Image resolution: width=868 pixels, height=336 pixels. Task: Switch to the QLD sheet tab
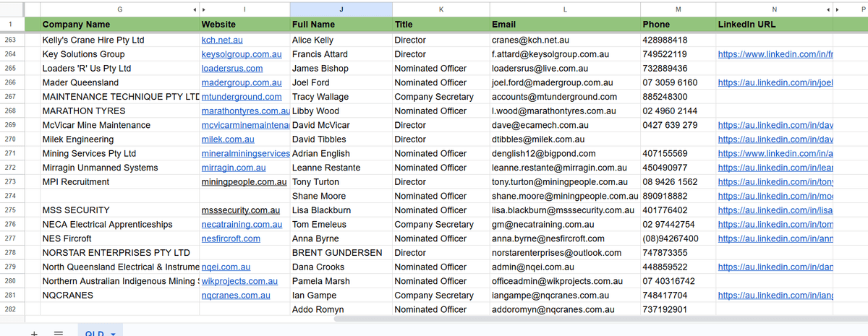95,334
